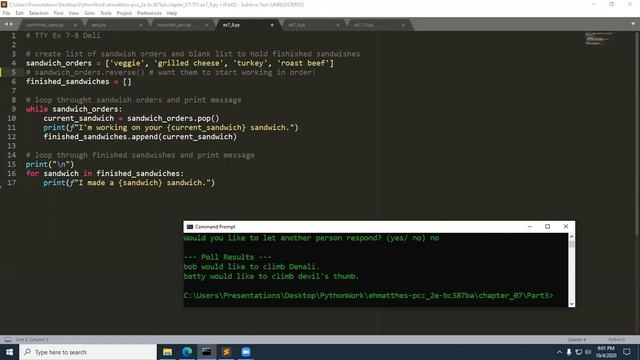Click the Command Prompt path prompt line
Viewport: 640px width, 360px height.
(x=368, y=295)
